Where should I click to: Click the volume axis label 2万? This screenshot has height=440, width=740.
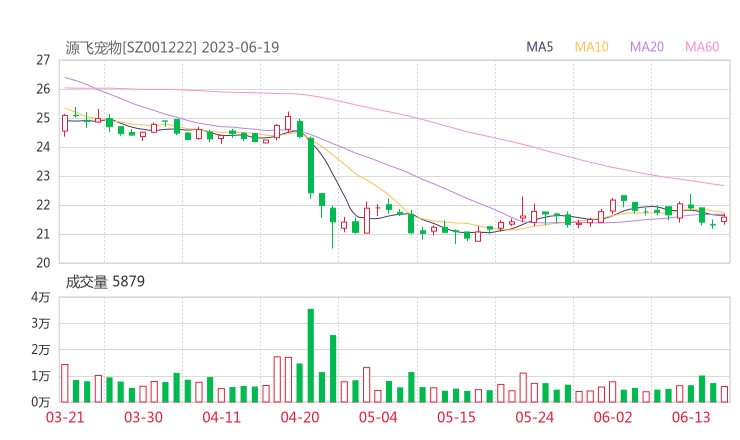41,350
